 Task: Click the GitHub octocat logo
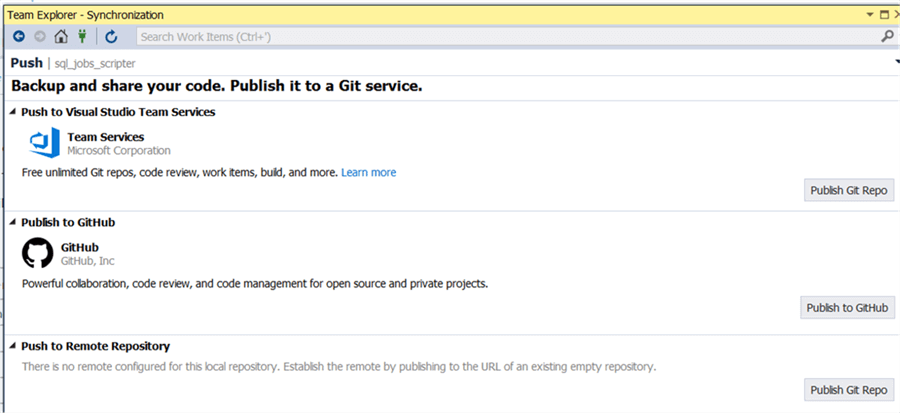pyautogui.click(x=38, y=254)
